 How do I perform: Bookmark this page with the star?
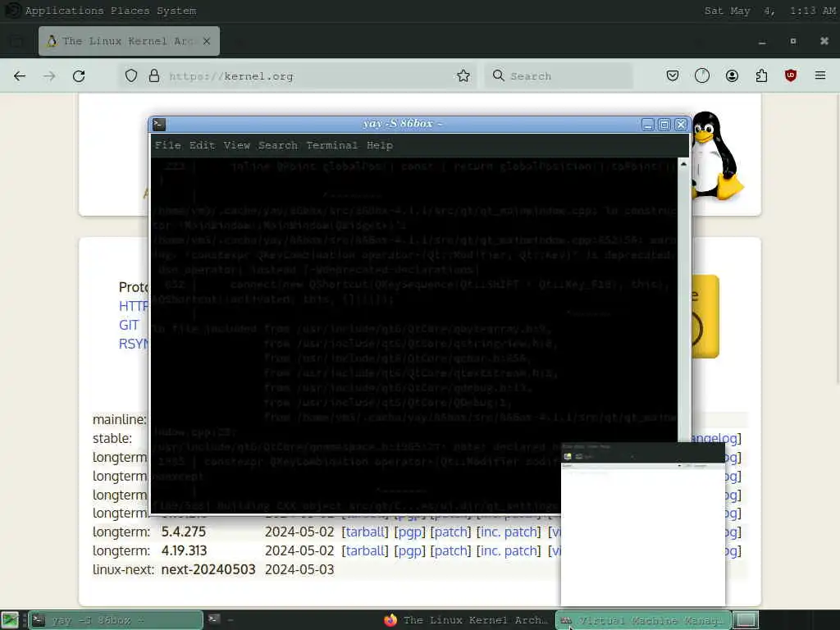pyautogui.click(x=463, y=76)
